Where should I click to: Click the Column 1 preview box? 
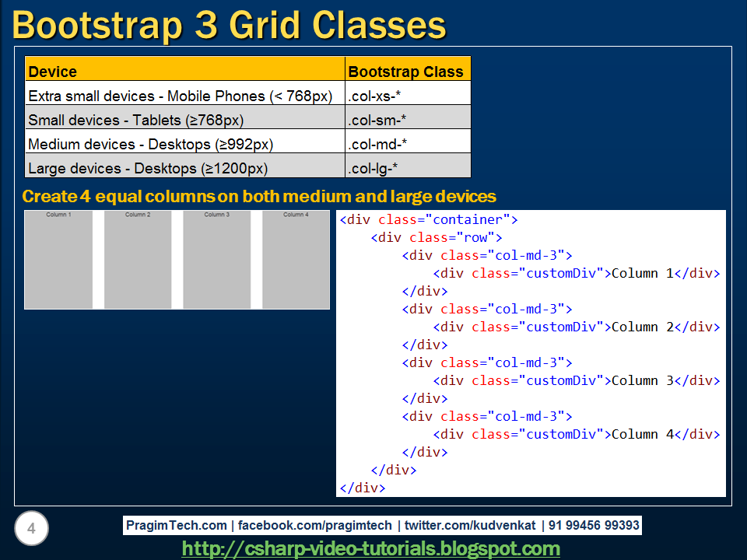[58, 260]
